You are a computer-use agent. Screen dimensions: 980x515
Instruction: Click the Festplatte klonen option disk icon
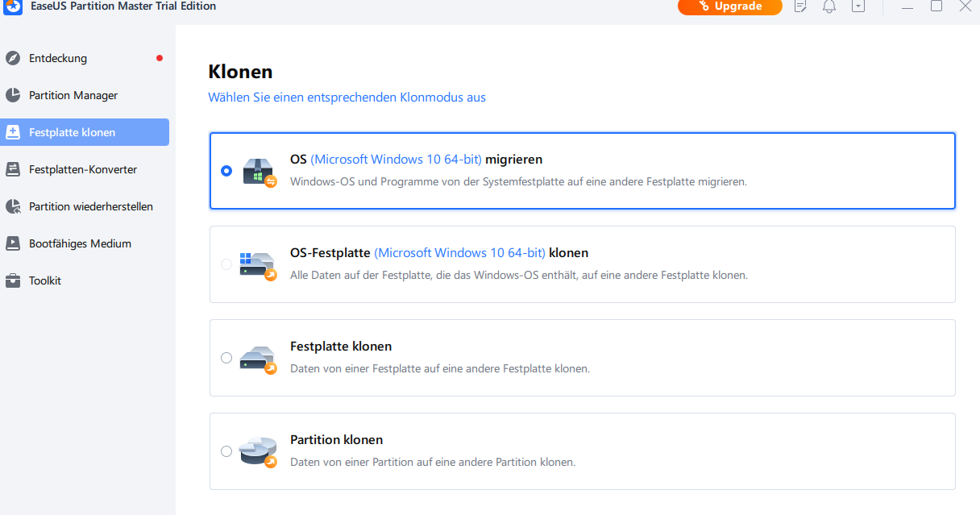[x=258, y=359]
